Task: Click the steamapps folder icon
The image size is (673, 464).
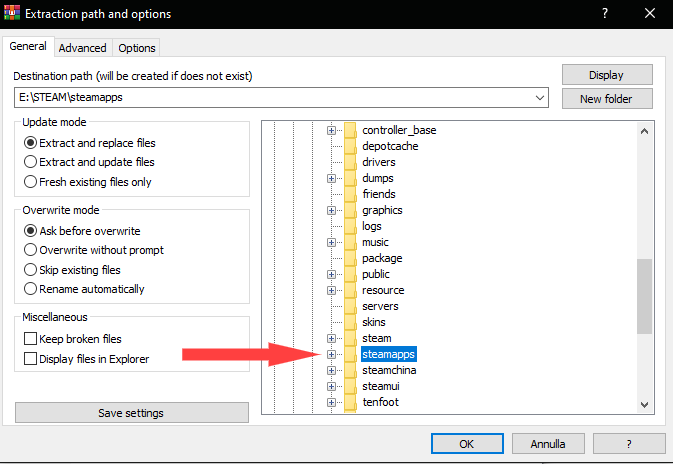Action: [350, 354]
